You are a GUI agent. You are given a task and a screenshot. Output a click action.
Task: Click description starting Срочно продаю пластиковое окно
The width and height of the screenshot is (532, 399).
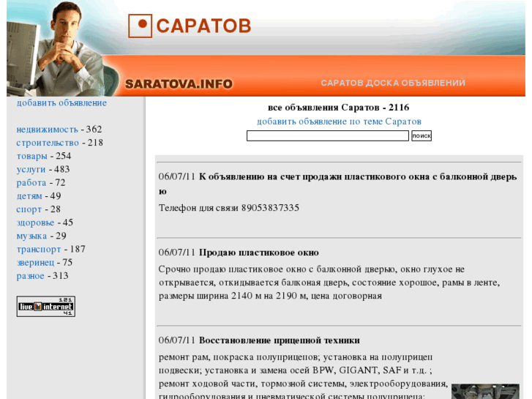pos(329,283)
